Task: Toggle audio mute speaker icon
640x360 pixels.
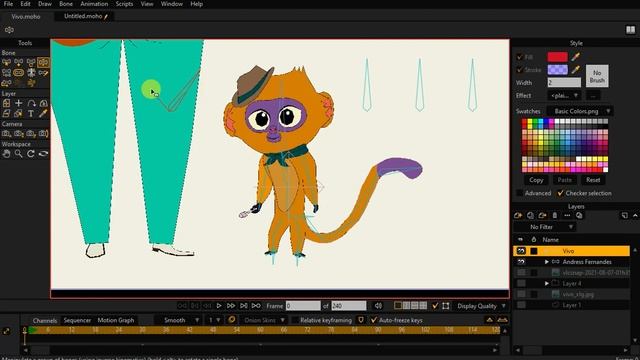Action: pos(378,306)
